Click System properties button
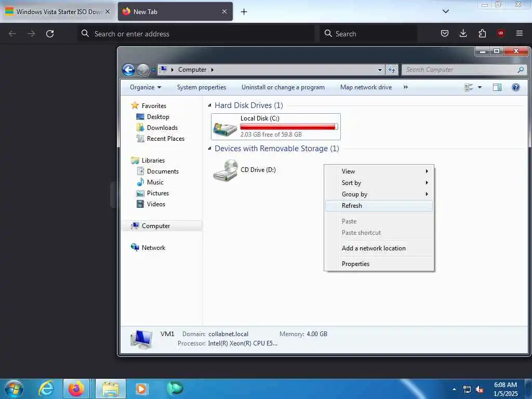 coord(202,87)
